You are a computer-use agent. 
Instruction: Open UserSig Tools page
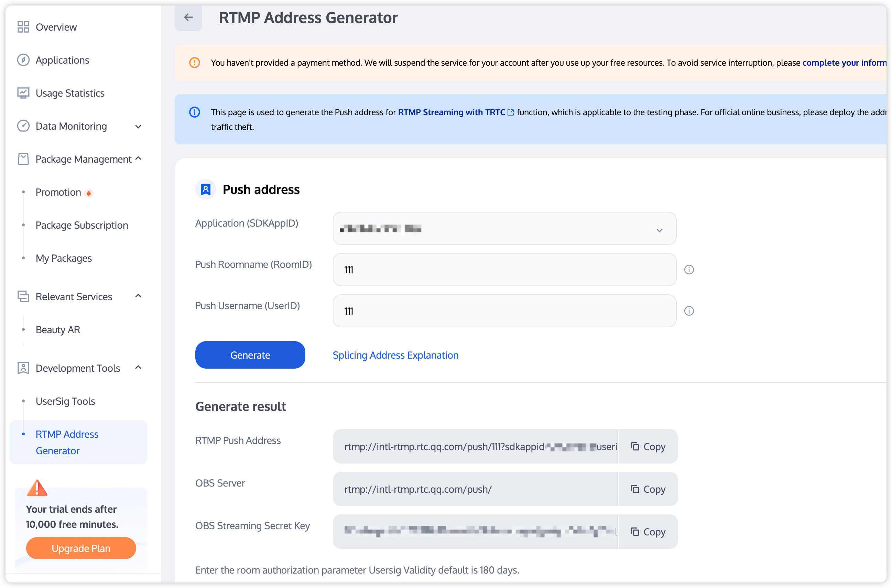click(x=65, y=401)
